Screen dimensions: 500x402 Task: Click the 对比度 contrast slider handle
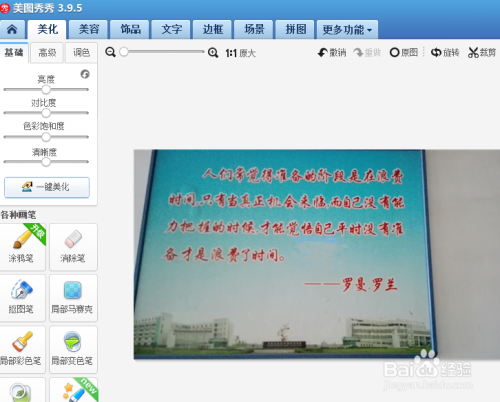pos(46,113)
